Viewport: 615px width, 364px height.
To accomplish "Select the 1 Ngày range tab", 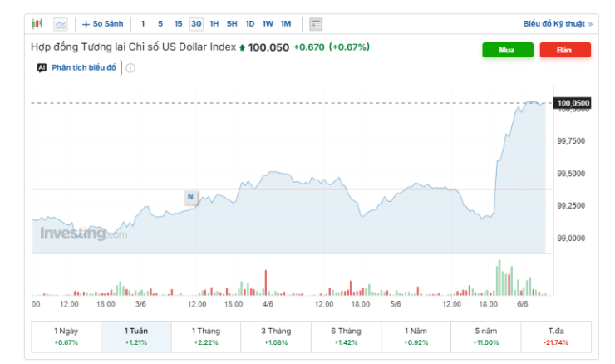I will point(66,337).
